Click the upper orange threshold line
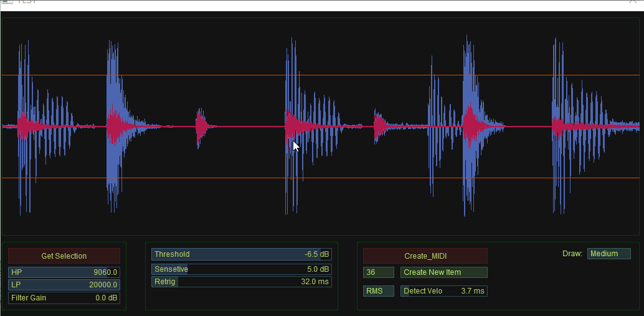Screen dimensions: 644x316 click(320, 75)
